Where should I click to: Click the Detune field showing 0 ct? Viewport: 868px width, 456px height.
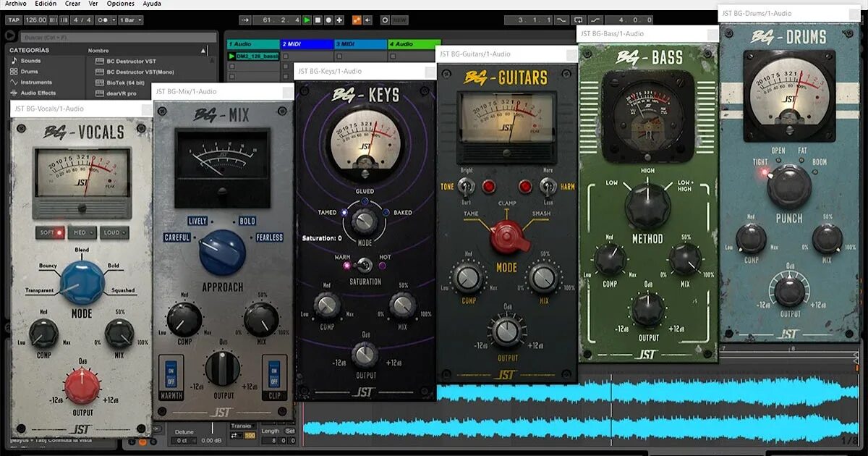click(x=184, y=441)
